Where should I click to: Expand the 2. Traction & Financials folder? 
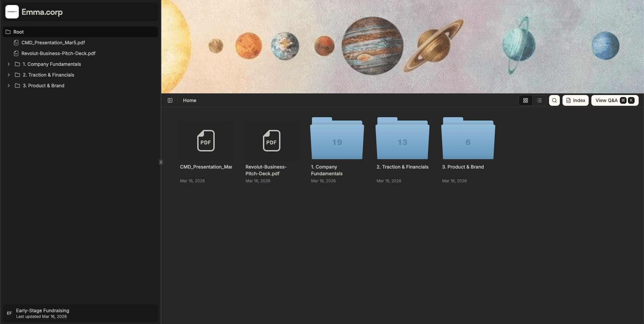9,75
